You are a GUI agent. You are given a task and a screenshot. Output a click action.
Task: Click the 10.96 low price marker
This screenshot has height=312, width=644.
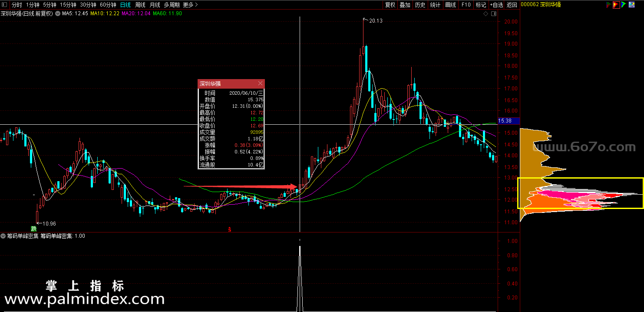(x=49, y=224)
